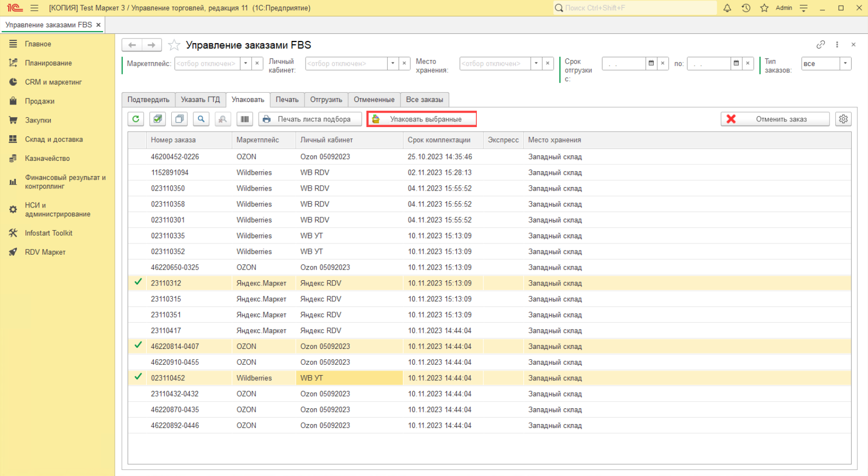Switch to the Отгрузить tab
Viewport: 868px width, 476px height.
(326, 99)
